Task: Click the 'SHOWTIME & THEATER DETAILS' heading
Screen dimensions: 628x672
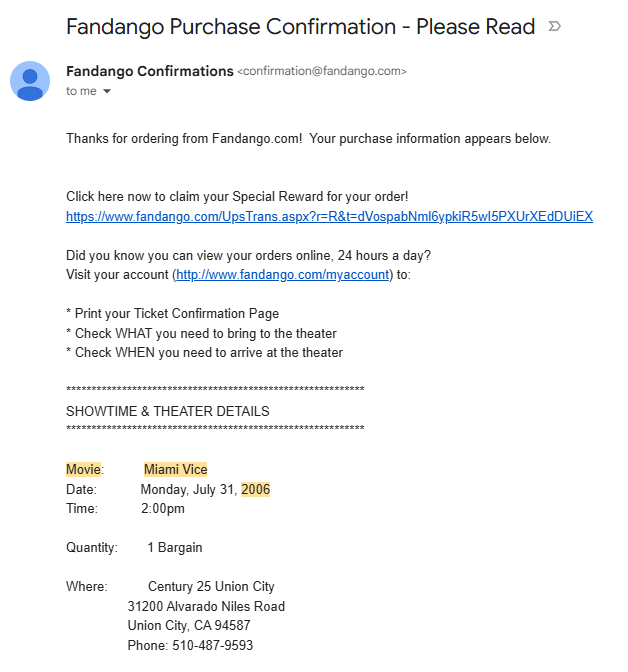Action: (168, 411)
